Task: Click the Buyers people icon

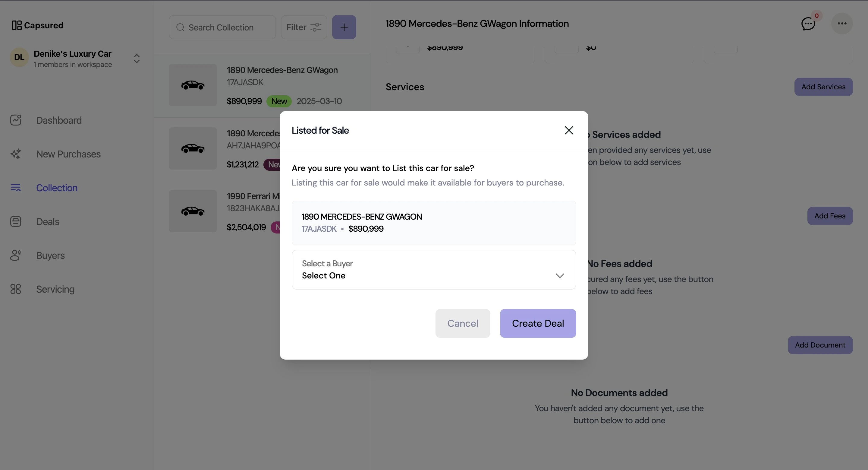Action: coord(15,255)
